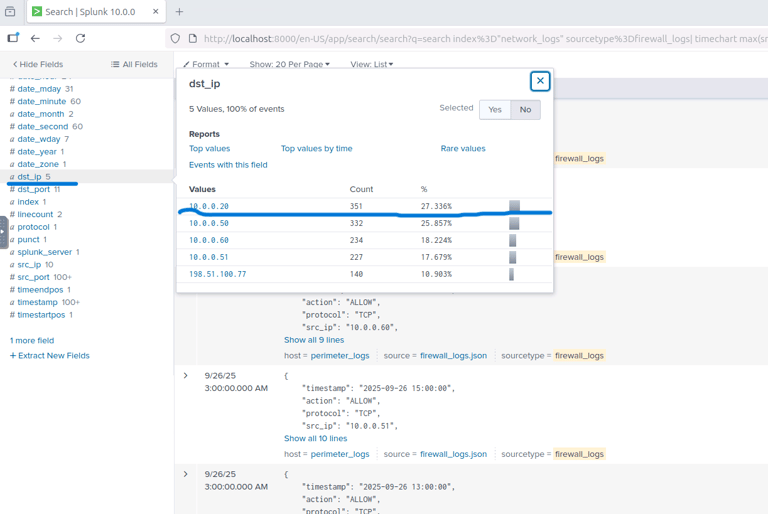The image size is (768, 514).
Task: Expand the 9/26/25 event with src_ip 10.0.0.51
Action: pyautogui.click(x=186, y=376)
